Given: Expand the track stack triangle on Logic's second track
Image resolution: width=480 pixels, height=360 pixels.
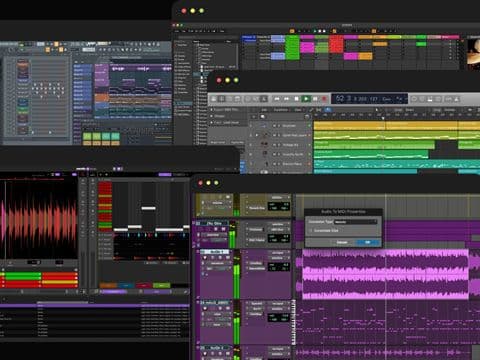Looking at the screenshot, I should pyautogui.click(x=257, y=135).
